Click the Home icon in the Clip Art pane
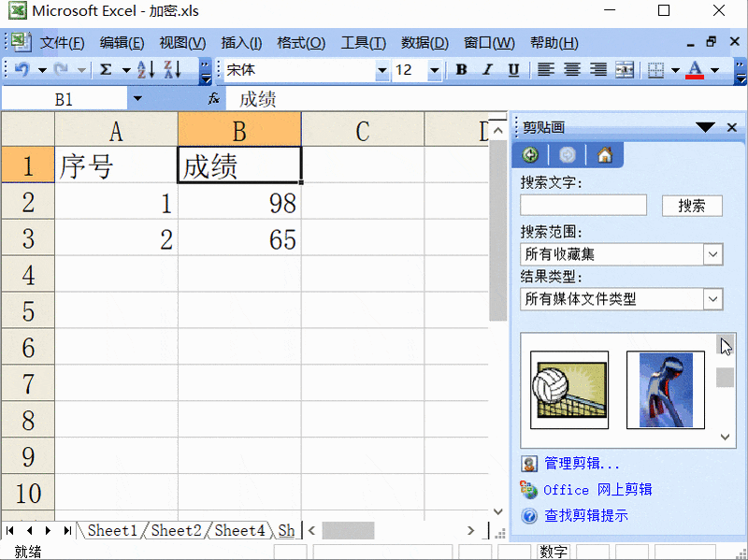The height and width of the screenshot is (560, 748). click(x=605, y=155)
